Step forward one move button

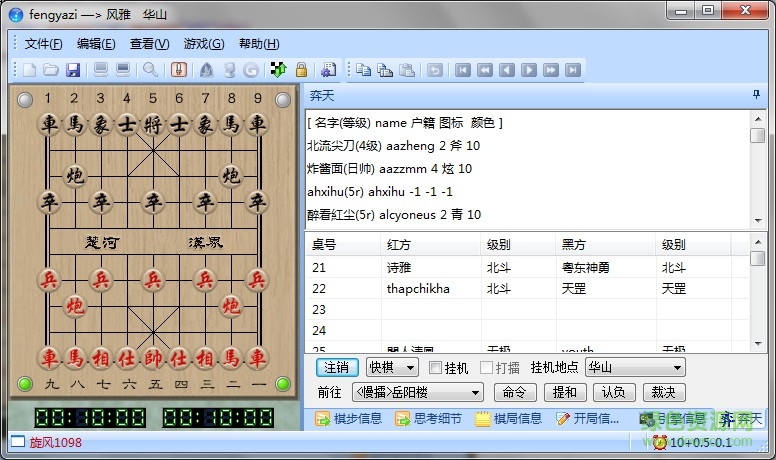click(x=529, y=70)
